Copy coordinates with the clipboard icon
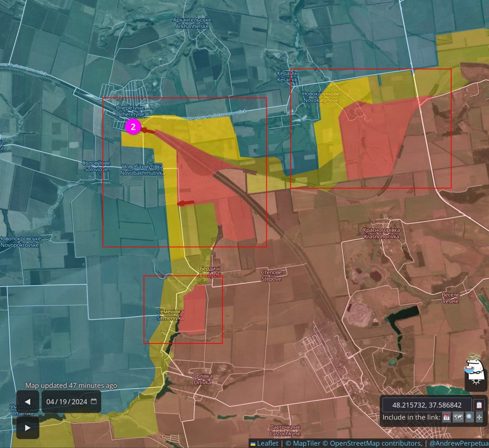The width and height of the screenshot is (489, 448). click(x=479, y=405)
